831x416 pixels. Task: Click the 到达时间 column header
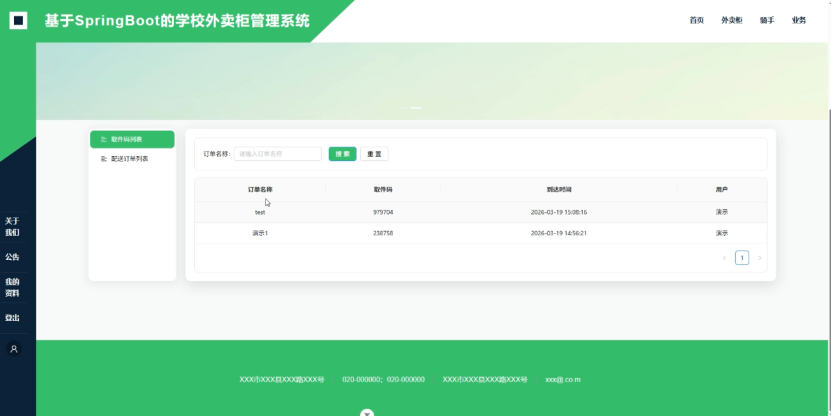(x=559, y=189)
